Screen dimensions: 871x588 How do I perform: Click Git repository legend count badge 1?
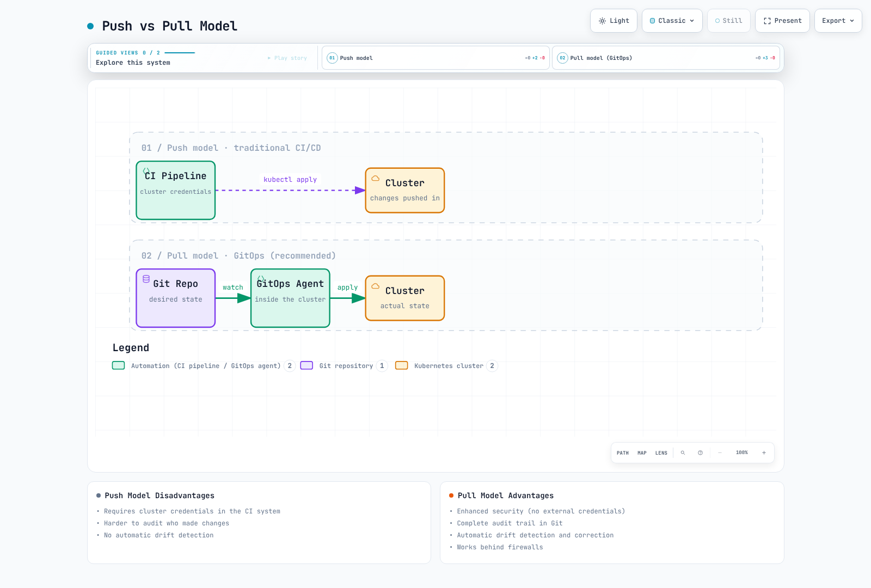[382, 366]
